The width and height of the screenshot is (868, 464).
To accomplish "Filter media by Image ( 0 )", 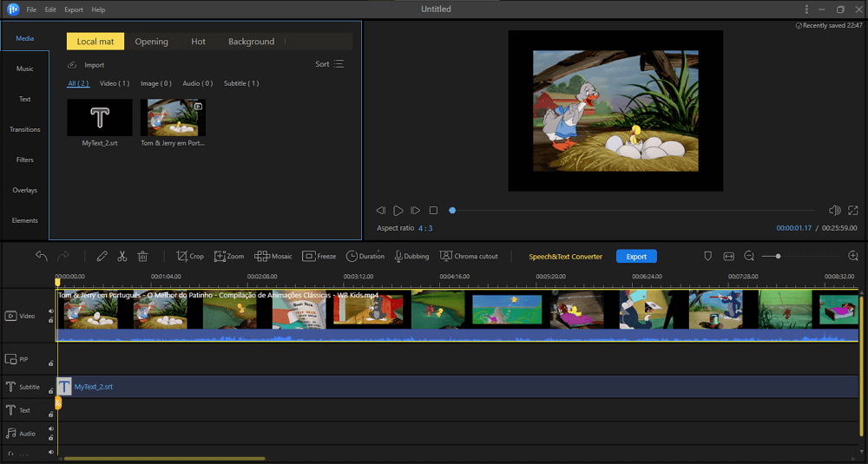I will pos(155,83).
